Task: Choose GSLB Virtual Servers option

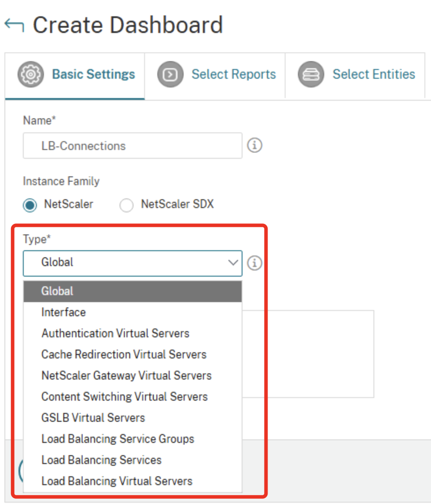Action: pyautogui.click(x=93, y=418)
